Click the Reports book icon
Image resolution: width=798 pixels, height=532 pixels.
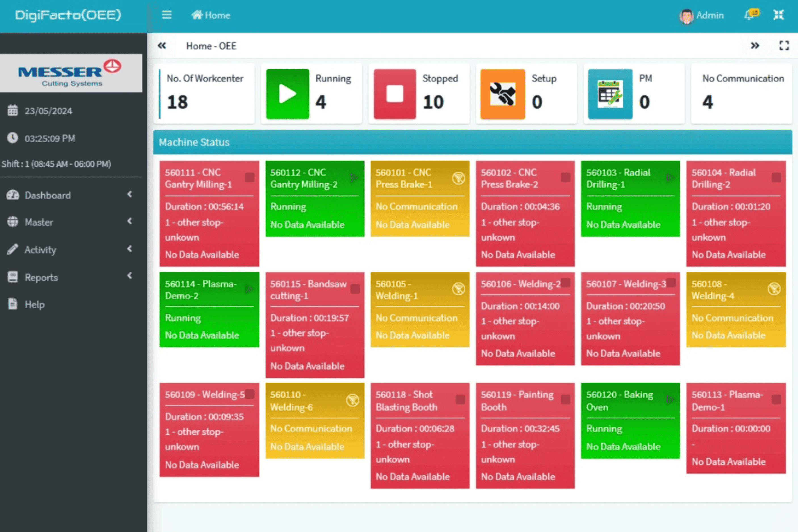point(12,277)
